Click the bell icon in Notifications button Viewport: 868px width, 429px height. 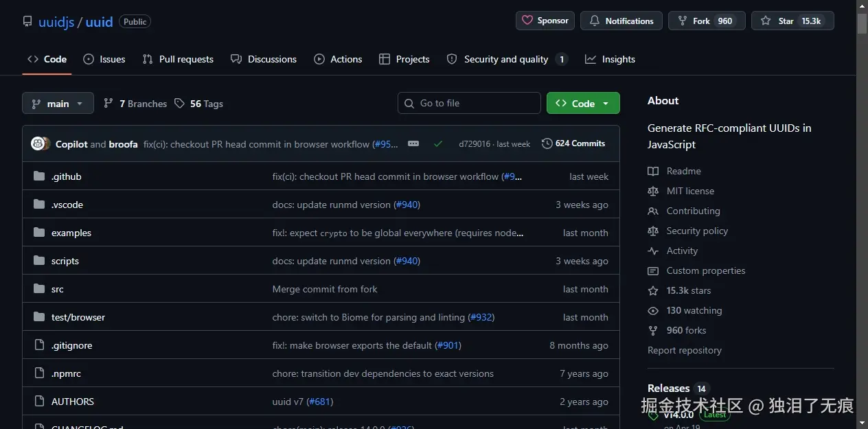(595, 21)
